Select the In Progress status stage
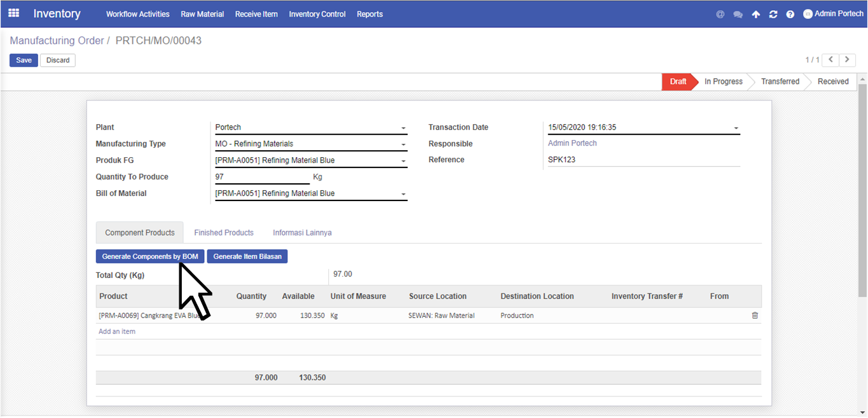Viewport: 868px width, 418px height. pyautogui.click(x=723, y=81)
